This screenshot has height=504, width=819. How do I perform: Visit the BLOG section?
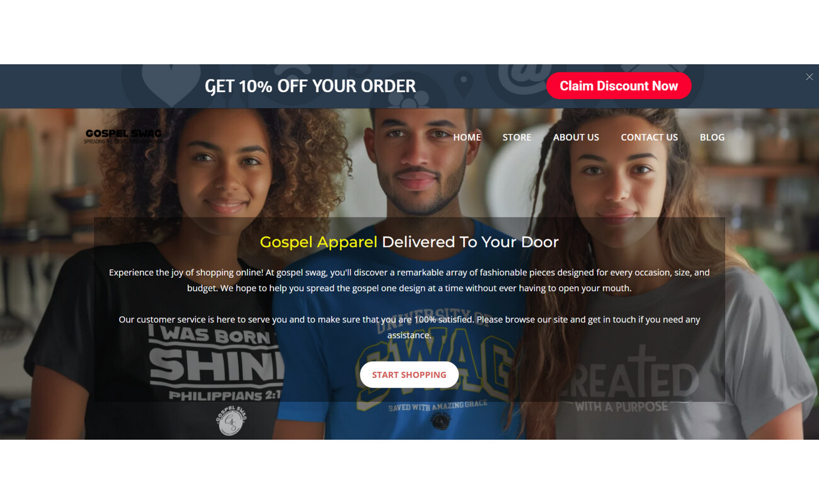click(x=712, y=137)
